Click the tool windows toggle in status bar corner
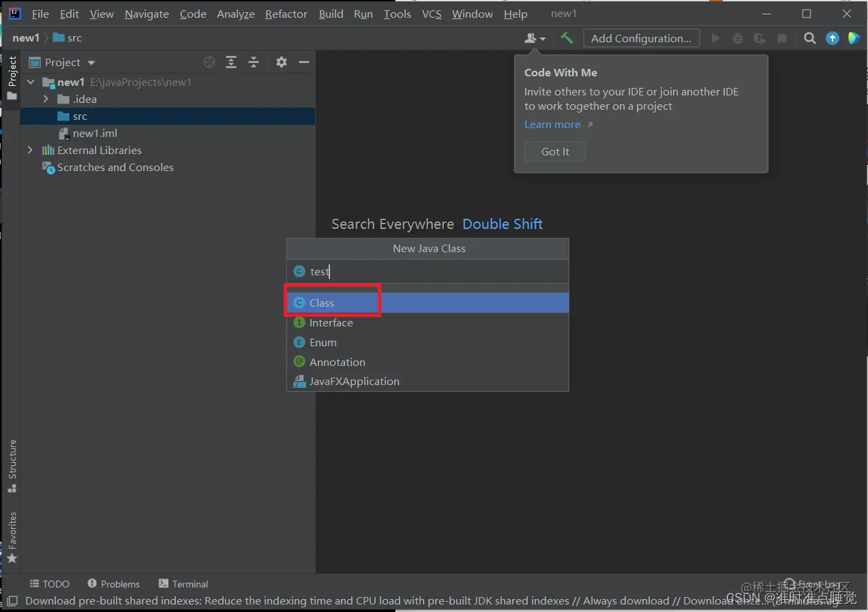Viewport: 868px width, 612px height. click(x=12, y=601)
